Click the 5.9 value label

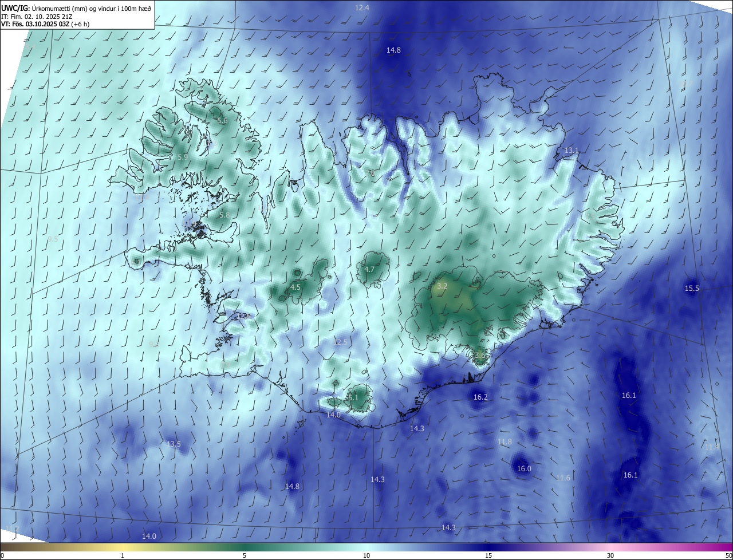coord(183,157)
